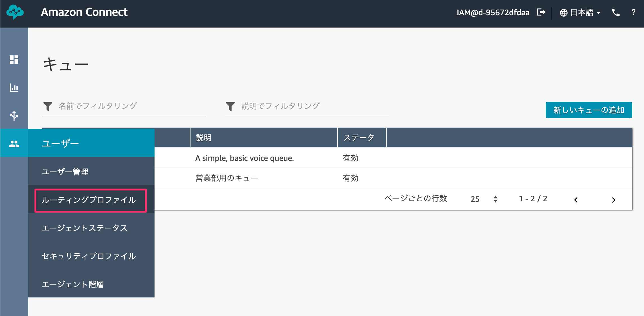Open the routing arrows sidebar icon

pyautogui.click(x=14, y=116)
